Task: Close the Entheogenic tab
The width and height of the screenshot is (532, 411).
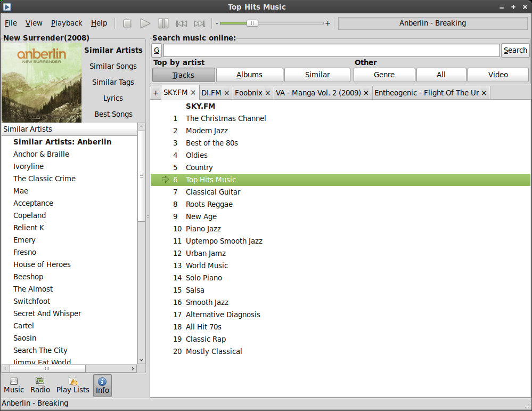Action: (x=484, y=93)
